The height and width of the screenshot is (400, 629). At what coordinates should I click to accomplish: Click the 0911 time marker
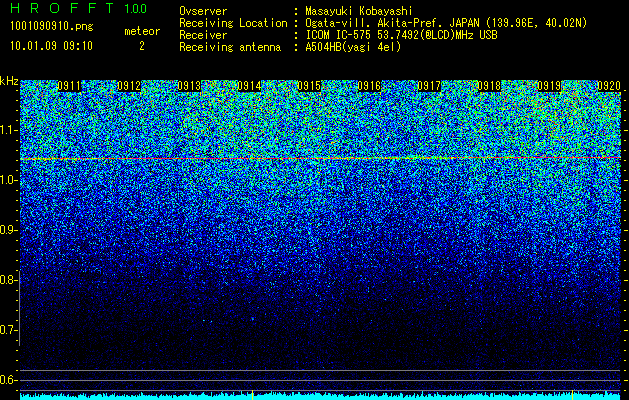(x=69, y=86)
